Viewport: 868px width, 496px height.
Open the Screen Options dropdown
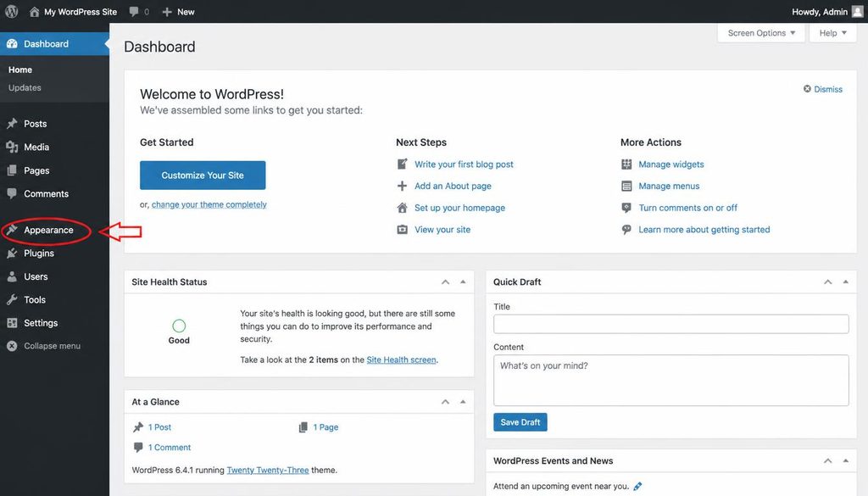click(761, 33)
